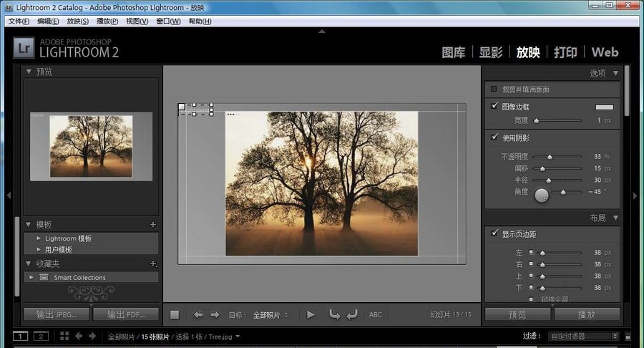Click the ABC add-text icon
The width and height of the screenshot is (644, 348).
375,314
